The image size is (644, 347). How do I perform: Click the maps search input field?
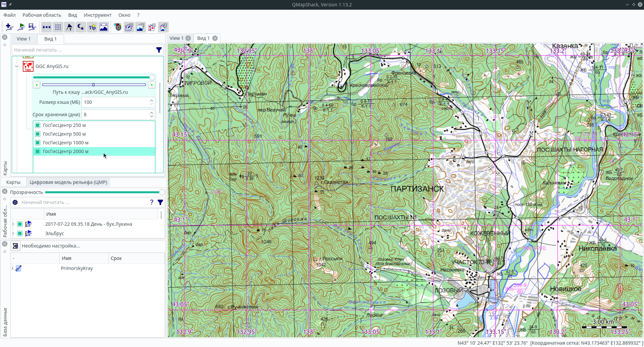pyautogui.click(x=83, y=50)
